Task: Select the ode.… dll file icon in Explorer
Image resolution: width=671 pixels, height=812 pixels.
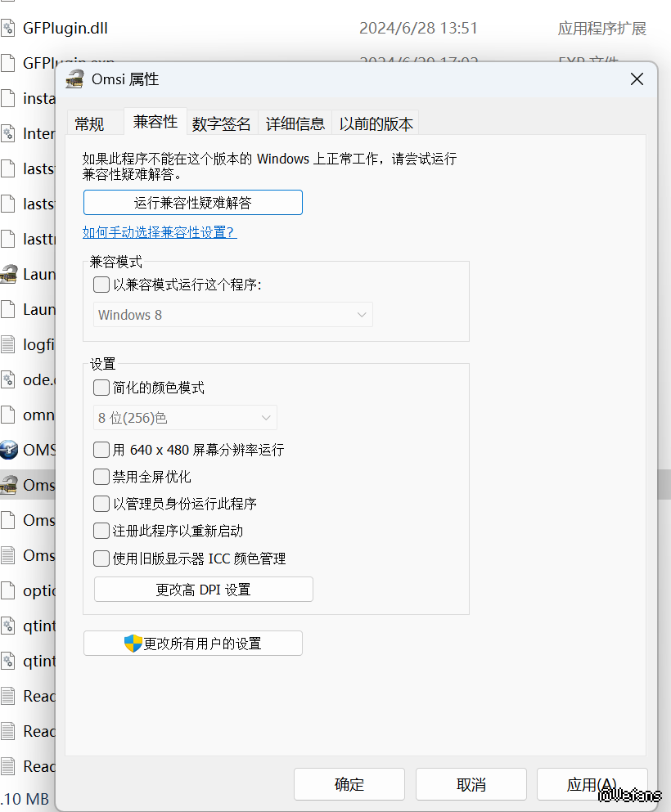Action: (x=7, y=379)
